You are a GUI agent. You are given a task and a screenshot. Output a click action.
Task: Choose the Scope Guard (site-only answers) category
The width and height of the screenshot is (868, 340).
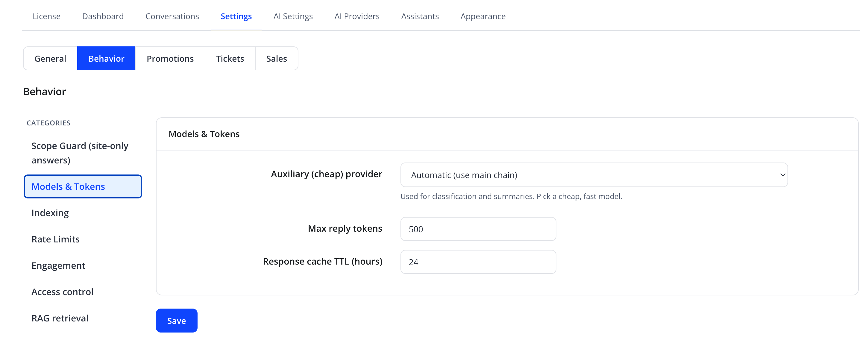pos(83,153)
